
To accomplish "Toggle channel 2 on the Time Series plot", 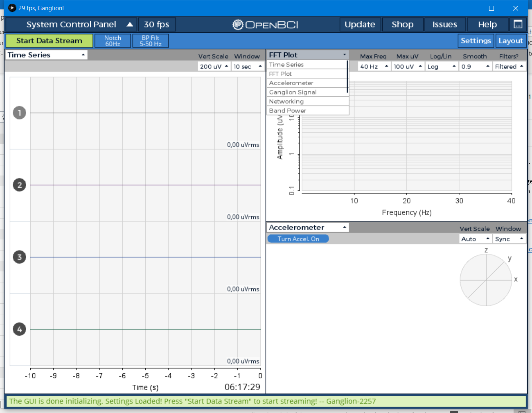I will click(x=19, y=185).
